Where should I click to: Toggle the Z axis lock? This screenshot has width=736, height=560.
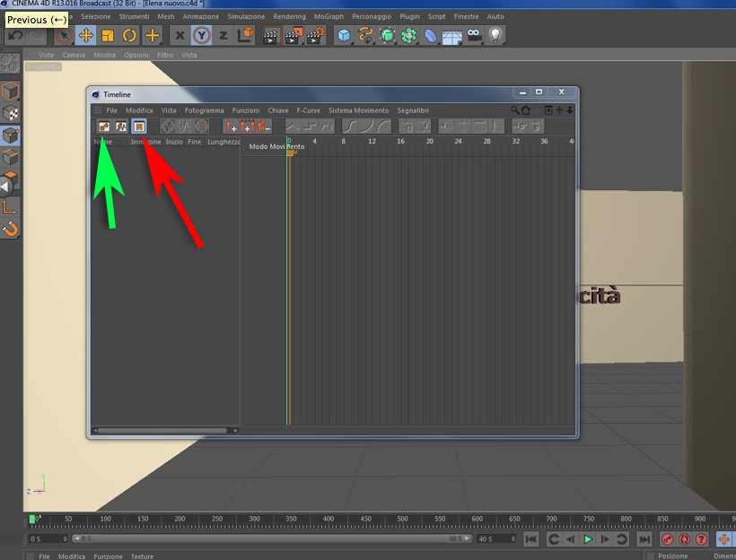[223, 35]
